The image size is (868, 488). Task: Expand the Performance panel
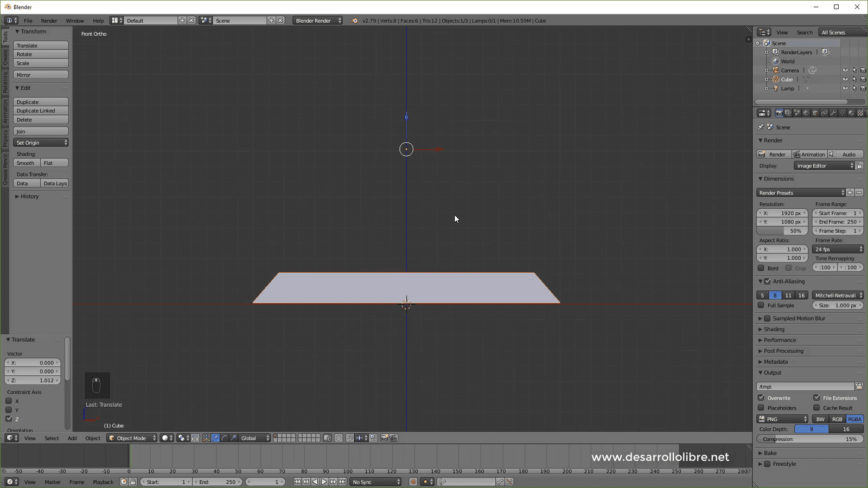780,340
